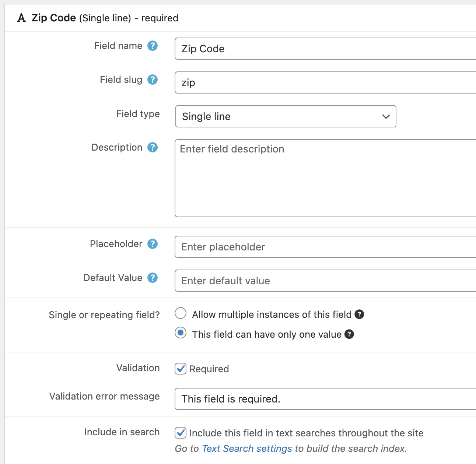Uncheck the Required validation checkbox
Viewport: 476px width, 464px height.
(x=181, y=369)
